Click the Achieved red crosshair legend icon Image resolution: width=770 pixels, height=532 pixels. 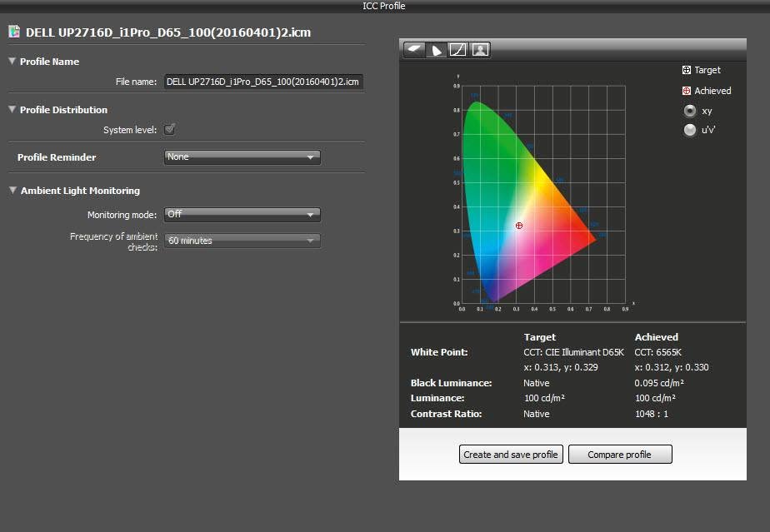pyautogui.click(x=687, y=91)
